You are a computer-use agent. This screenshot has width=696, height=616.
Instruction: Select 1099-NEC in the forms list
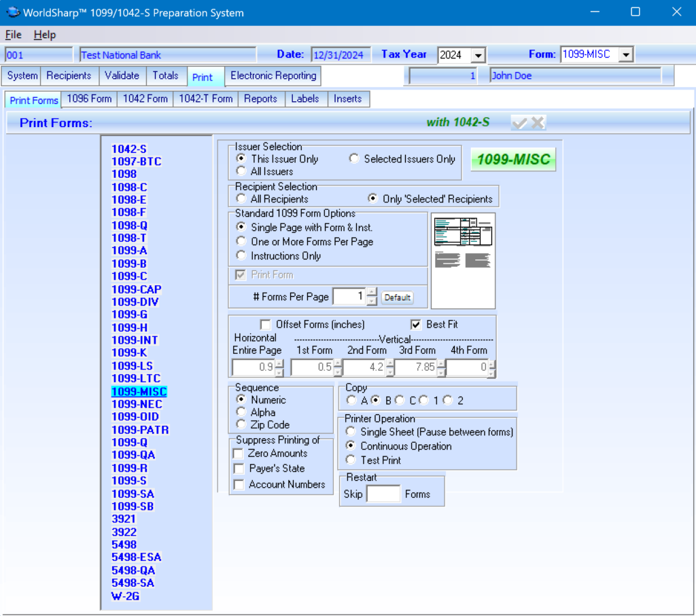(x=137, y=404)
